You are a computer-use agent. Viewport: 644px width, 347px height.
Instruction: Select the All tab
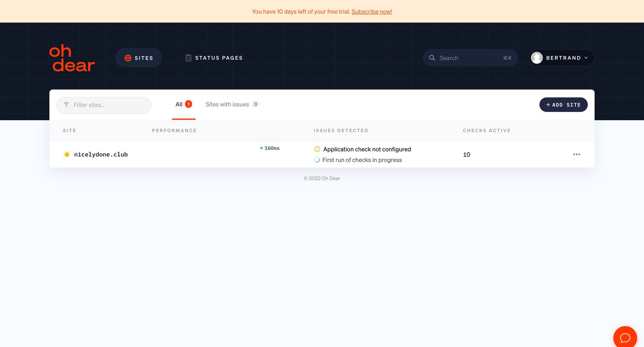coord(184,104)
